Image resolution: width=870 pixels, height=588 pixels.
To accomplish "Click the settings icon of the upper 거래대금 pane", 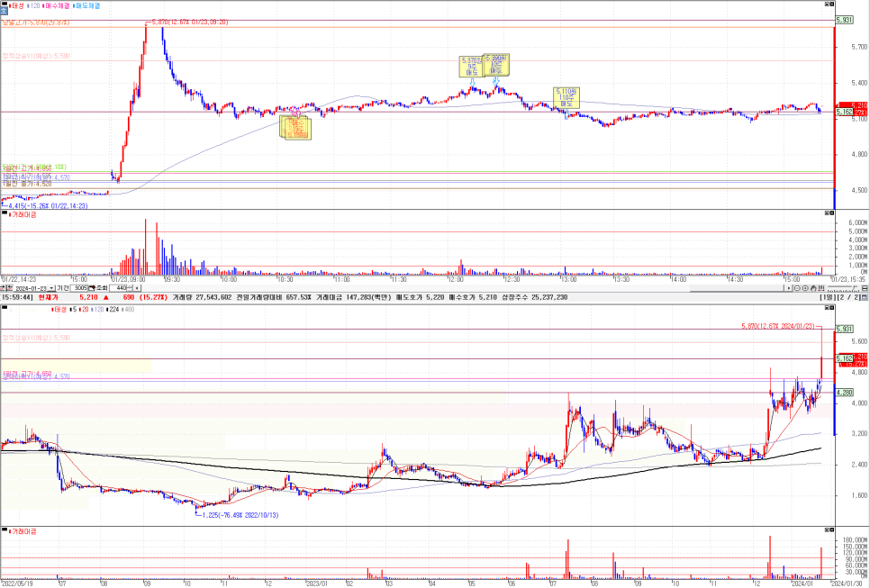I will pos(827,213).
